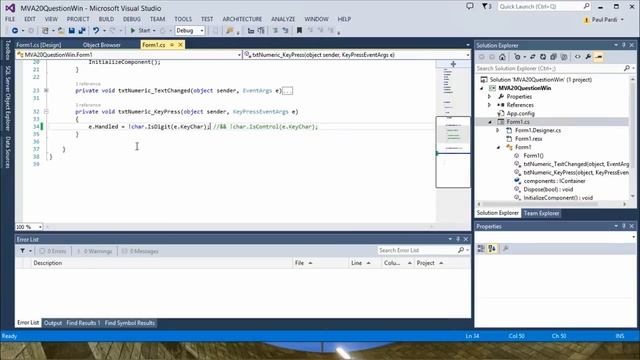Open the notifications flag icon
The image size is (640, 360).
(486, 6)
